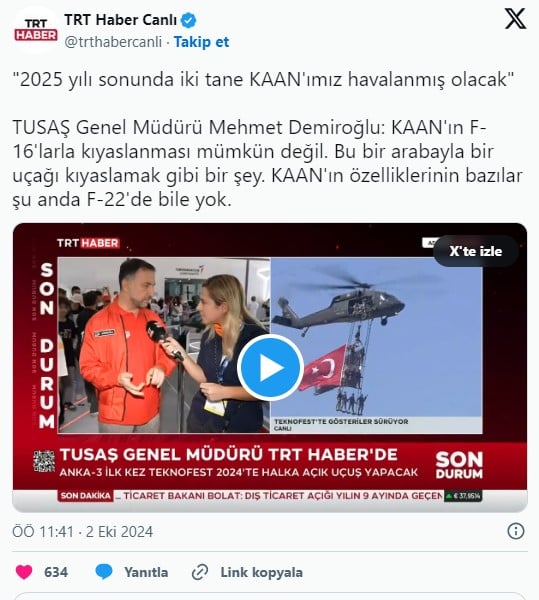Open TRT Haber Canlı profile name

click(121, 20)
